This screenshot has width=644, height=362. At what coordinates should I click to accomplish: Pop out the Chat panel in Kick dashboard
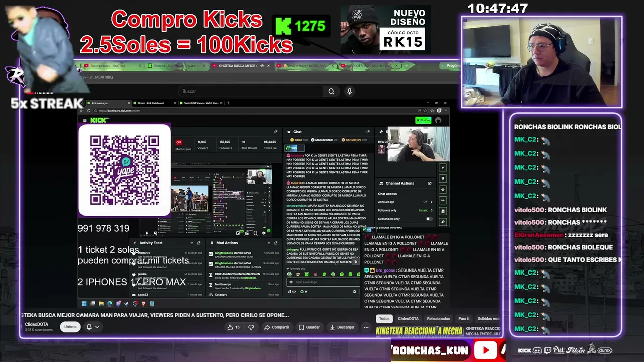click(368, 132)
